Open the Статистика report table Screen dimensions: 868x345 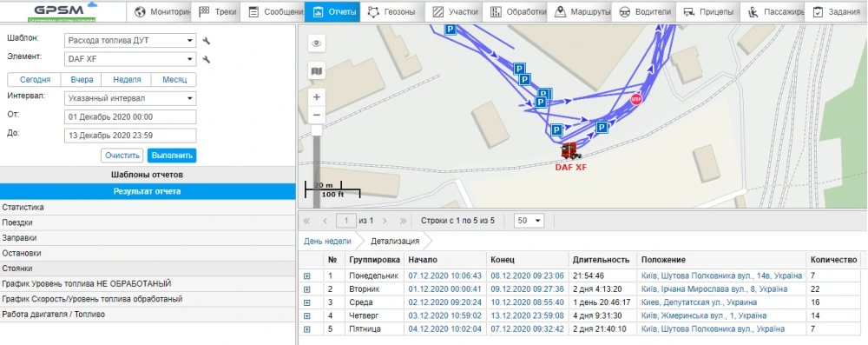click(x=148, y=208)
